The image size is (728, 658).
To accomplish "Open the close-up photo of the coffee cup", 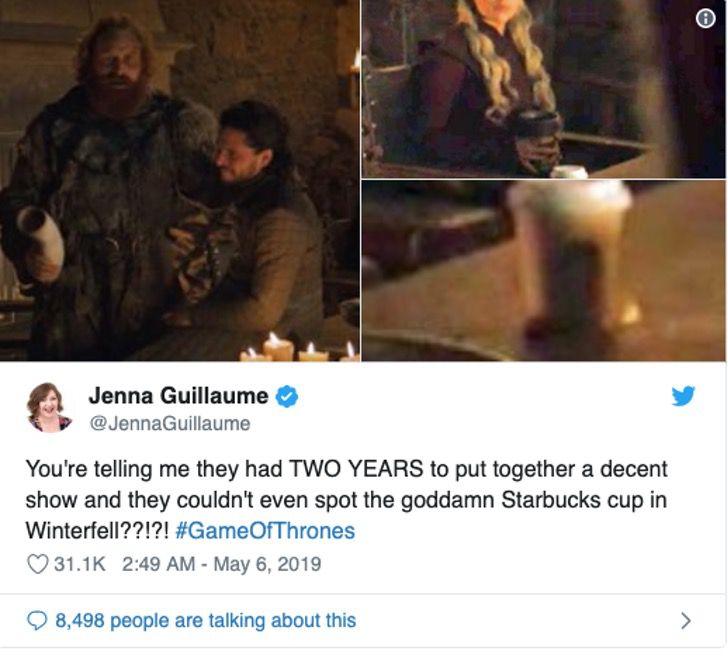I will (544, 271).
